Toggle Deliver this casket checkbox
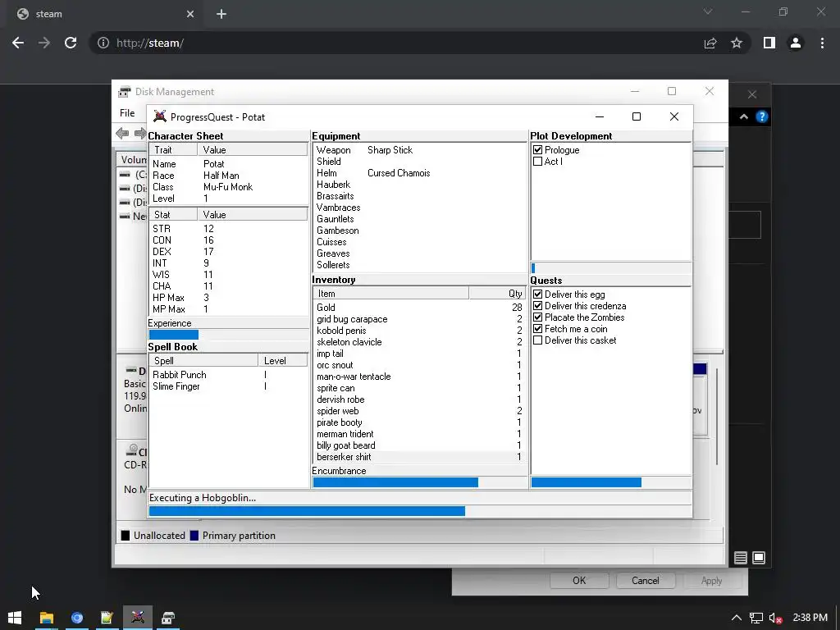 click(538, 340)
